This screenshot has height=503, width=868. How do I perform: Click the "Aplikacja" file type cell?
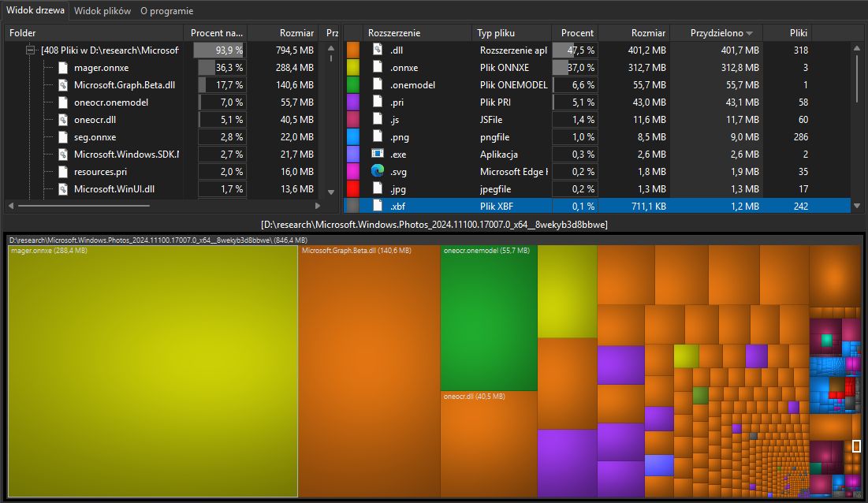tap(499, 155)
